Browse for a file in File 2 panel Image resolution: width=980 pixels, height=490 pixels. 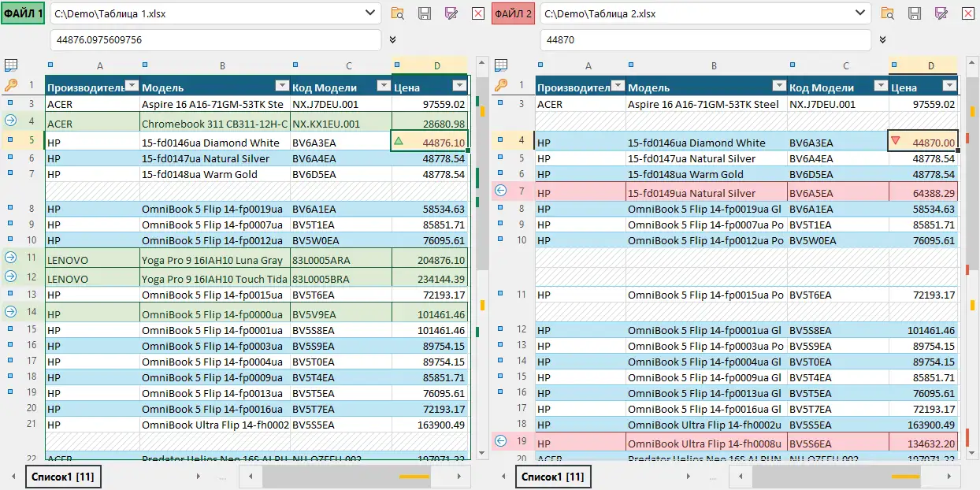click(x=888, y=13)
